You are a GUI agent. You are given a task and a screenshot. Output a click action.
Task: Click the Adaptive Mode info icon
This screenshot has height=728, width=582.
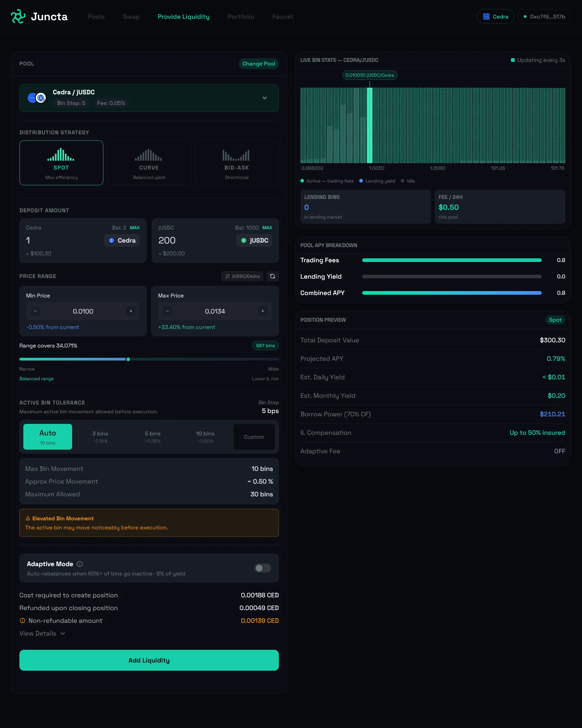point(80,564)
